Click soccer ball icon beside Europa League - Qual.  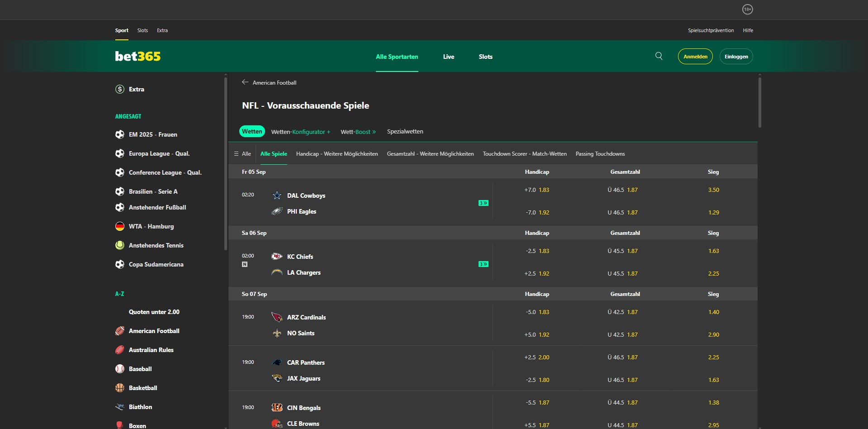click(x=119, y=153)
